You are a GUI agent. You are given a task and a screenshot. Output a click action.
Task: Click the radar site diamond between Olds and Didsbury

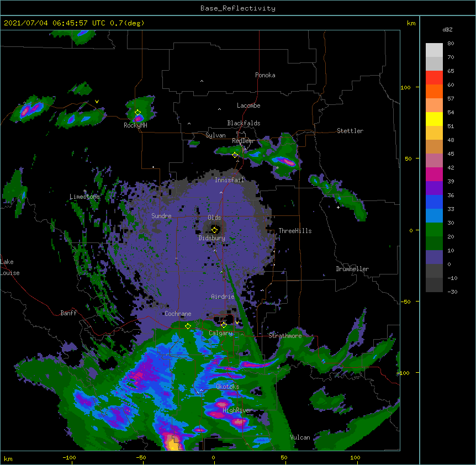coord(215,230)
